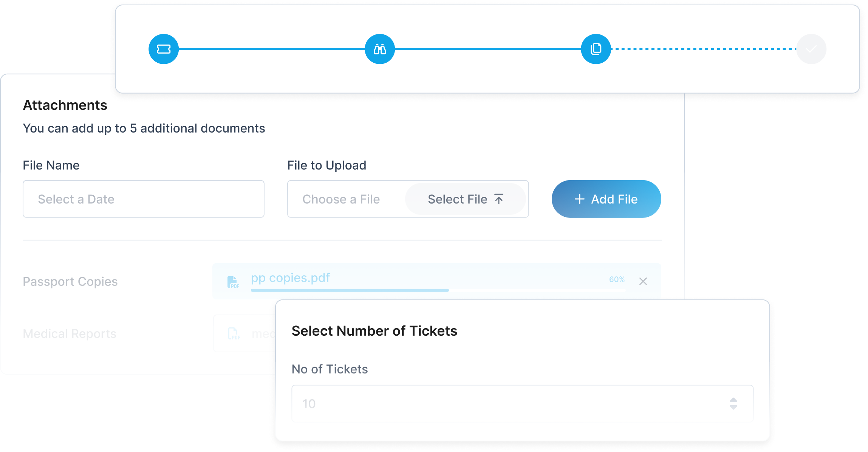Click the ticket step icon in stepper
The width and height of the screenshot is (868, 452).
coord(164,49)
